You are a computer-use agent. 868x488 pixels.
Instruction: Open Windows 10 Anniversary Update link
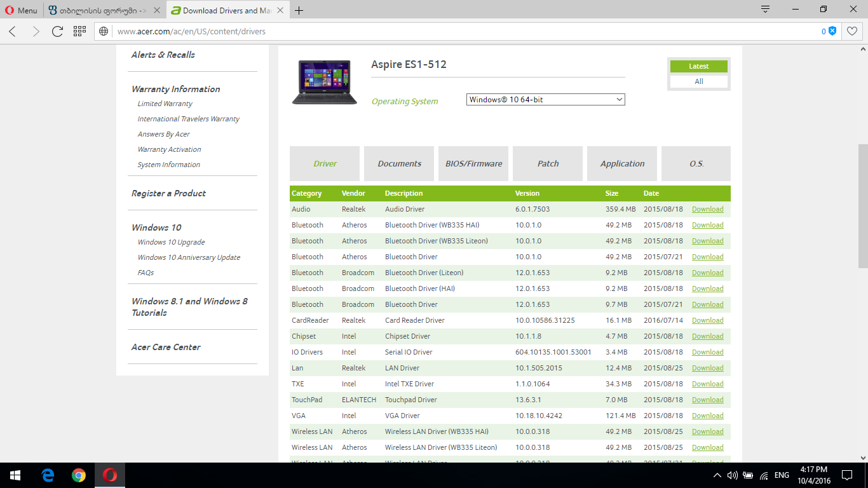189,257
